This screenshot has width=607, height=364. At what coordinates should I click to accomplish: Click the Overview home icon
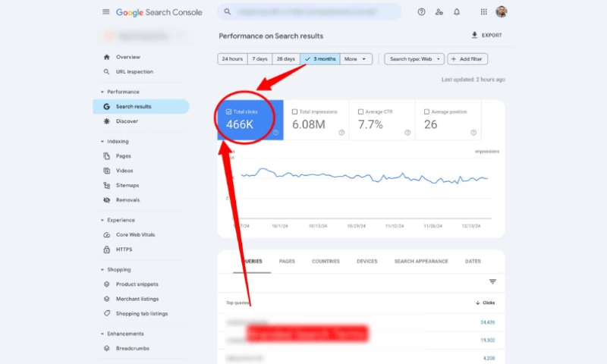click(x=106, y=57)
